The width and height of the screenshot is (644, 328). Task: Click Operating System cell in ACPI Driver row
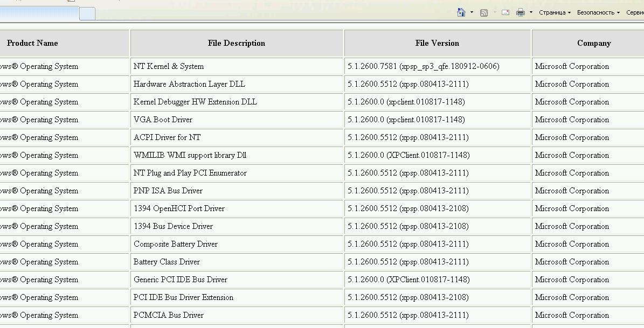[65, 137]
